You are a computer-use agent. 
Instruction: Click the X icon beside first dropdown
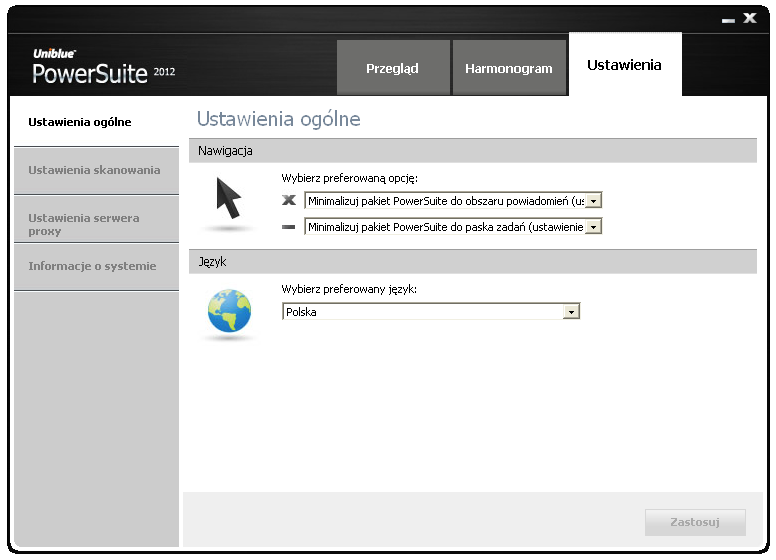pyautogui.click(x=289, y=200)
